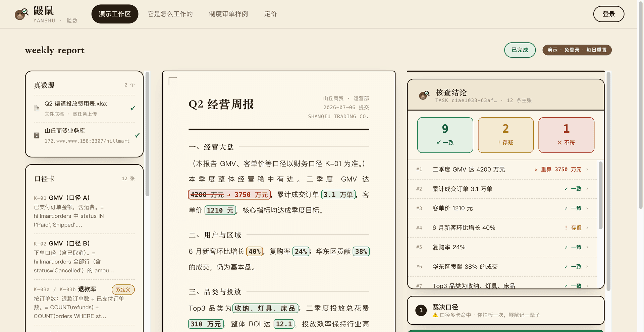Screen dimensions: 644x332
Task: Click the database icon beside 山丘商贸业务库
Action: (x=37, y=135)
